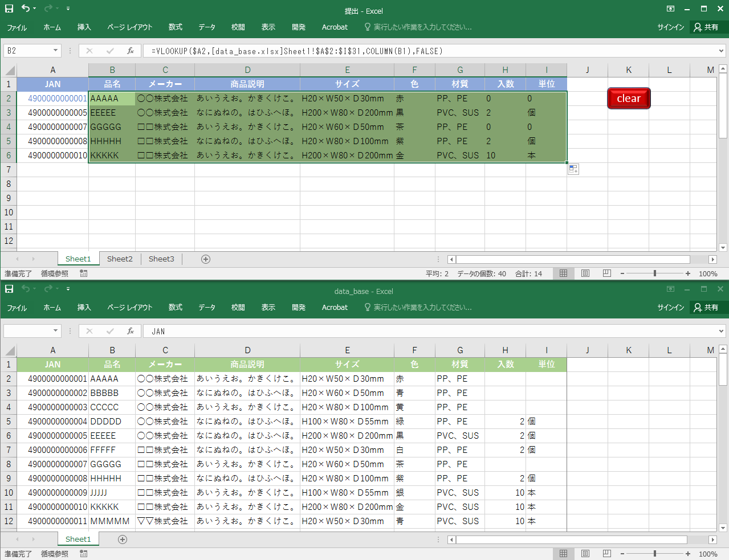Click the fx Insert Function icon in 提出 window
The image size is (729, 560).
tap(131, 51)
